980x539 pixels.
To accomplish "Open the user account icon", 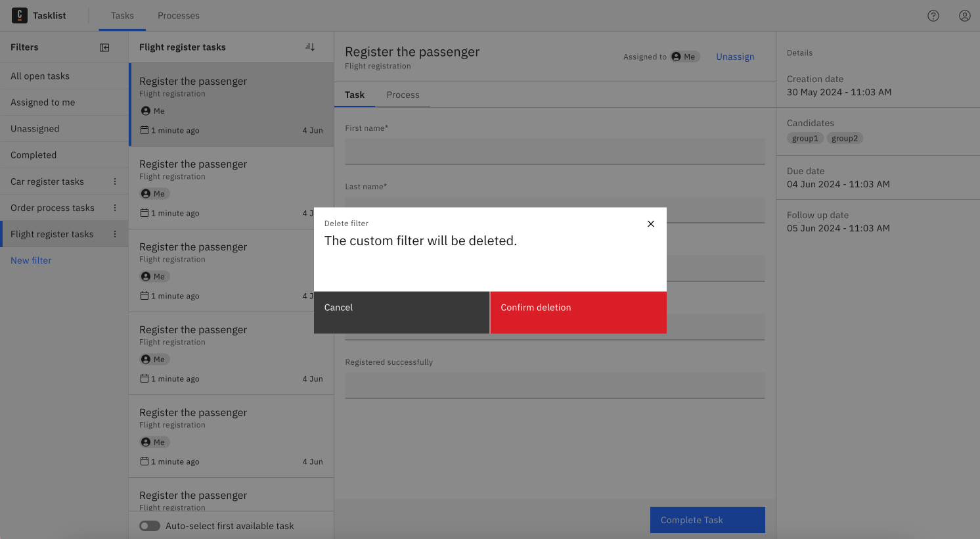I will pos(964,15).
